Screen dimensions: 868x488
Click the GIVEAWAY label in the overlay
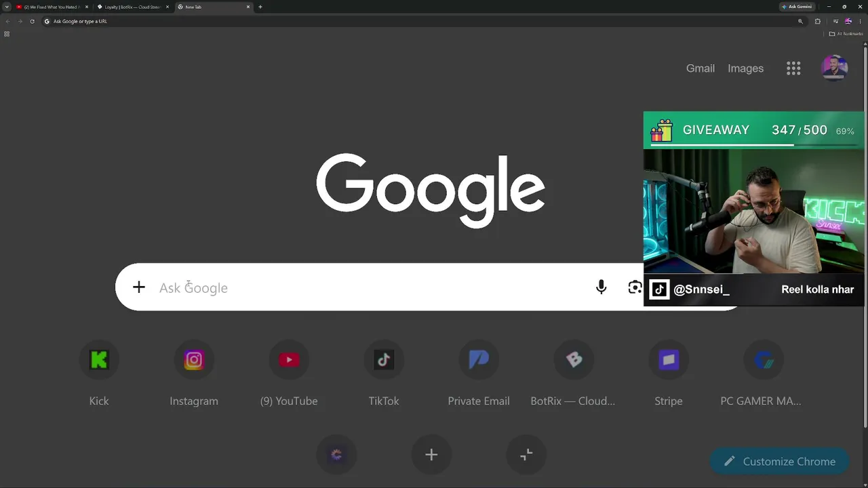[716, 130]
